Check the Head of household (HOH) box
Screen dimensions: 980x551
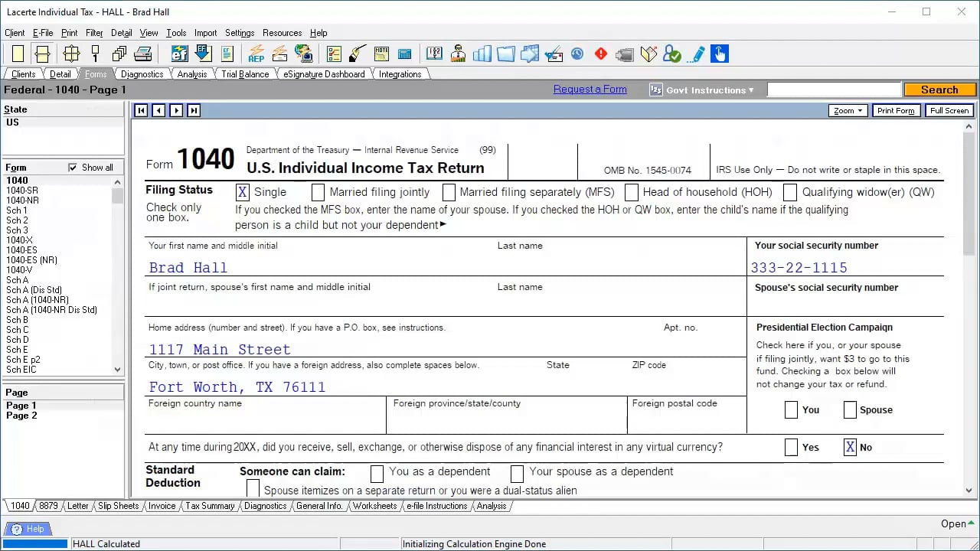632,192
